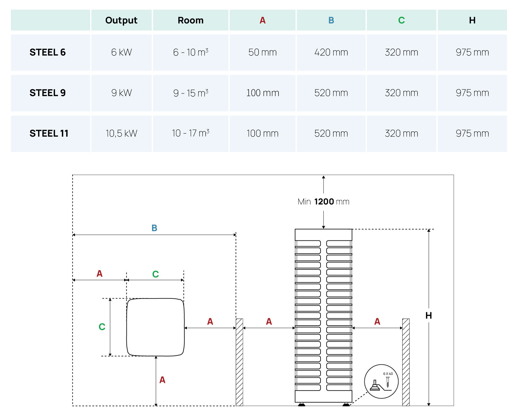Viewport: 518px width, 420px height.
Task: Select the STEEL 6 row label
Action: (48, 52)
